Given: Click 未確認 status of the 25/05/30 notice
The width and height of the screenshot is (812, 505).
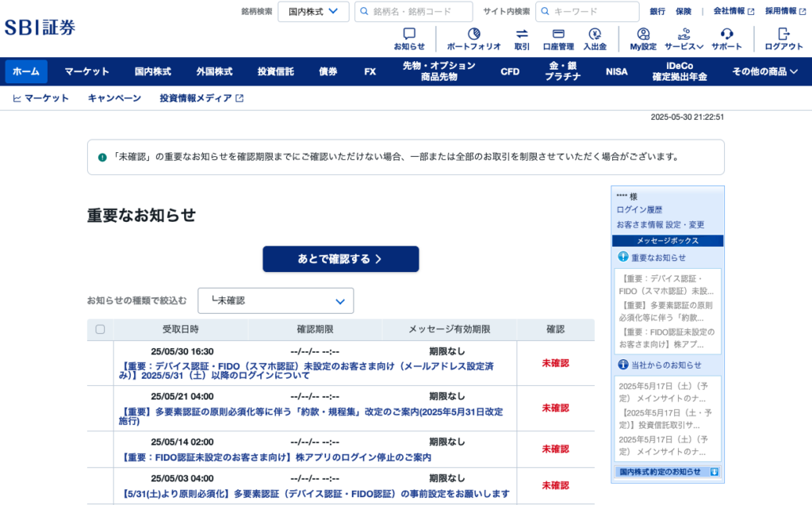Looking at the screenshot, I should tap(555, 363).
